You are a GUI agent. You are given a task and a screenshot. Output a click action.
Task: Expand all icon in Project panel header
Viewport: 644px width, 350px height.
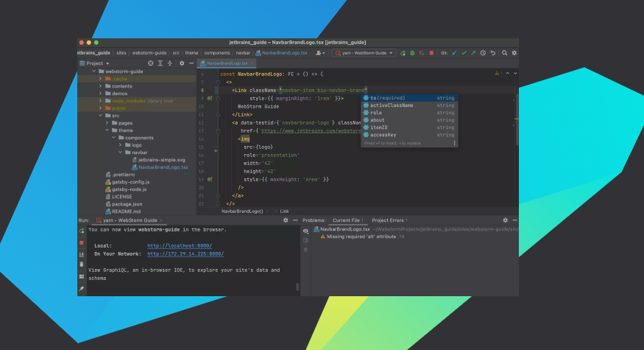(x=160, y=63)
